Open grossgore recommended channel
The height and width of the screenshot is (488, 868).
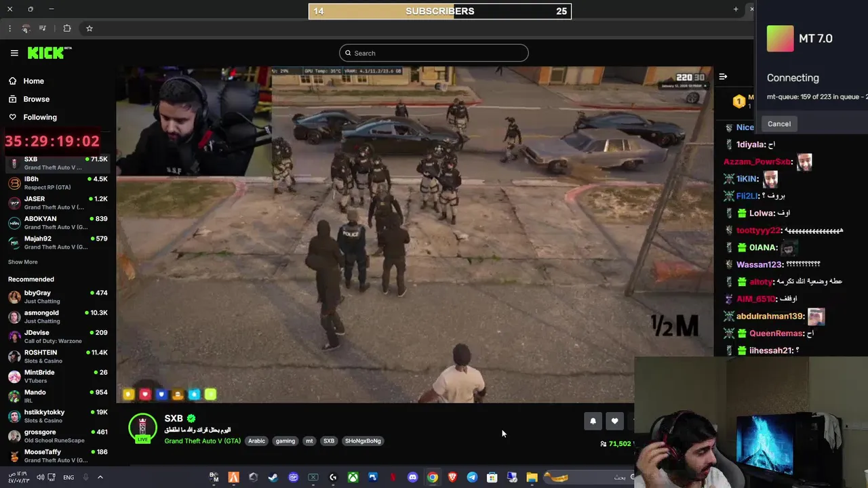click(x=58, y=436)
